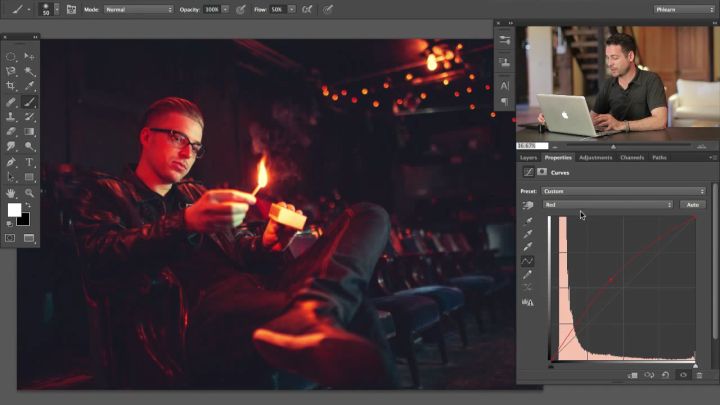Select the History Brush tool
This screenshot has width=720, height=405.
coord(29,117)
